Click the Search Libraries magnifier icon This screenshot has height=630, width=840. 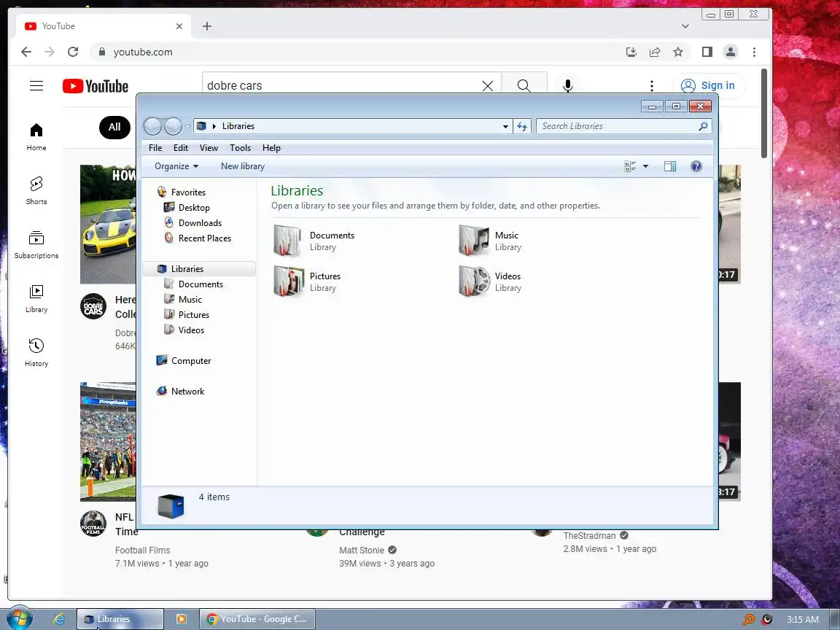(703, 126)
